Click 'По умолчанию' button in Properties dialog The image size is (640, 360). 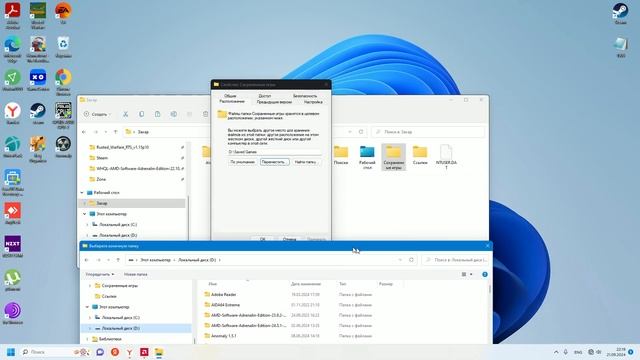[242, 162]
